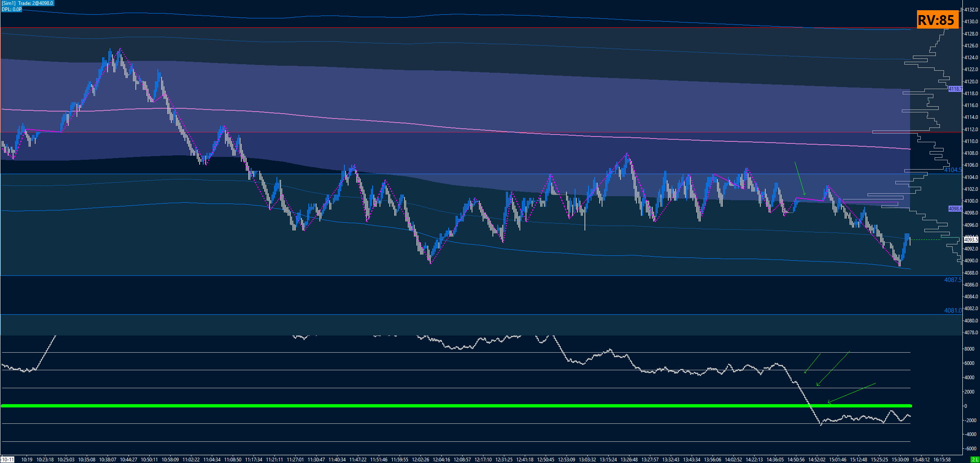Click the orange RV:85 indicator box

(x=937, y=20)
